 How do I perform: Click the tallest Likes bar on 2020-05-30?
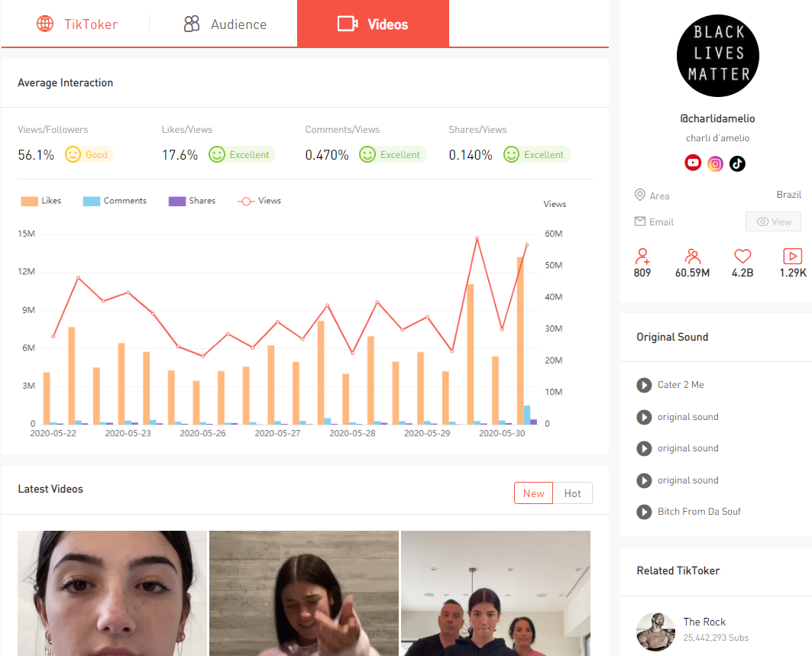520,341
